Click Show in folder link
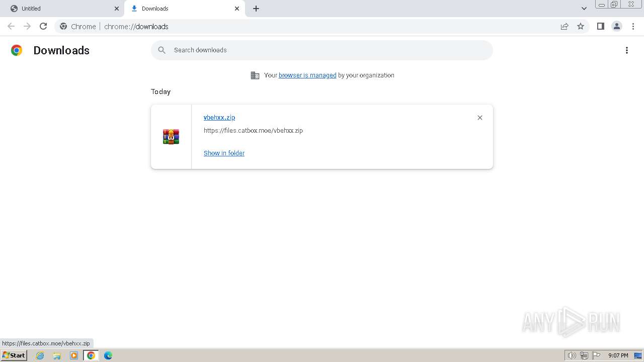The image size is (644, 362). (224, 153)
